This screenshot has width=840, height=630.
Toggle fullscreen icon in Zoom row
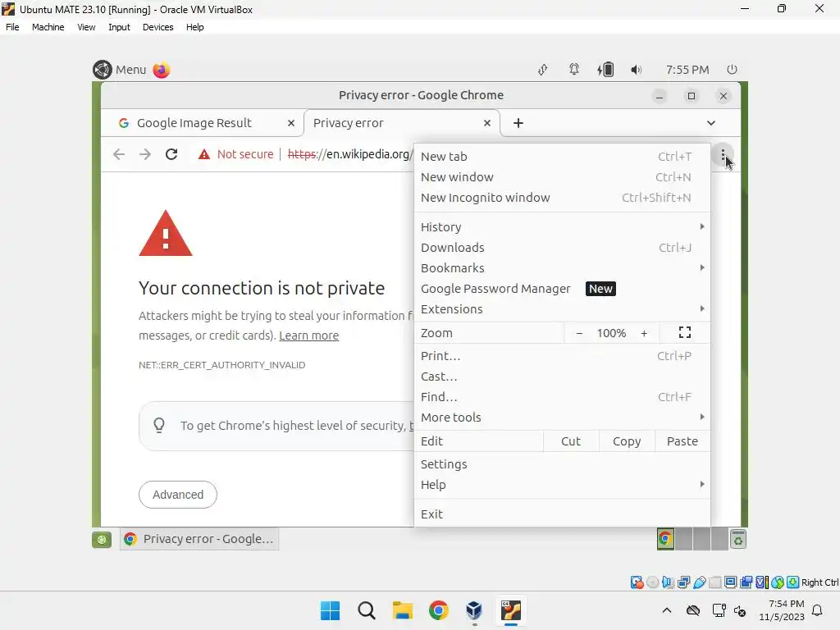pyautogui.click(x=685, y=333)
